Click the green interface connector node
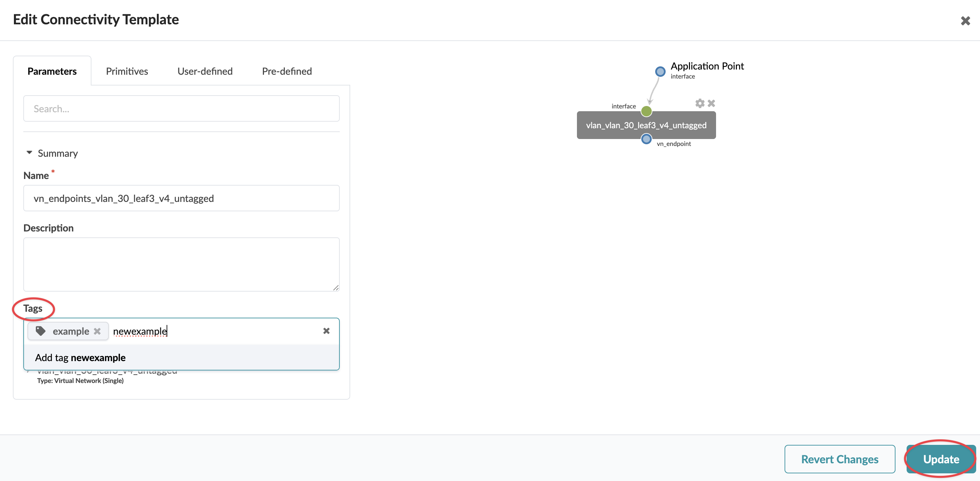 point(646,112)
